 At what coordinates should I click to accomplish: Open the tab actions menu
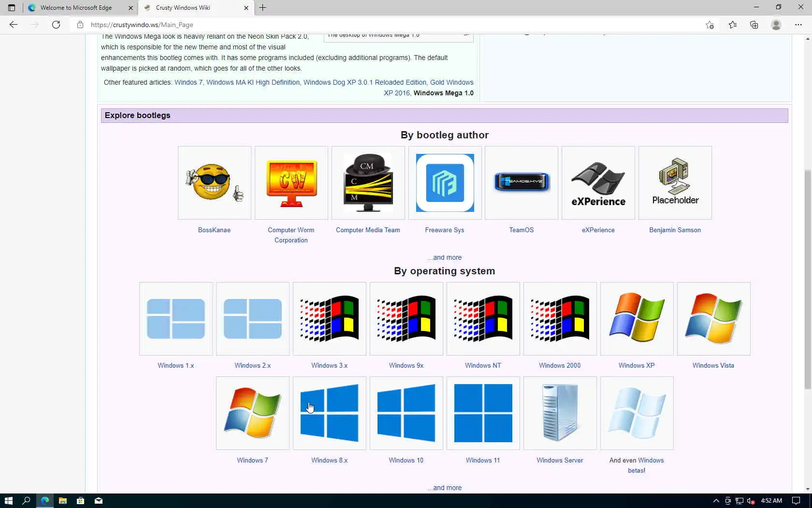[x=12, y=8]
